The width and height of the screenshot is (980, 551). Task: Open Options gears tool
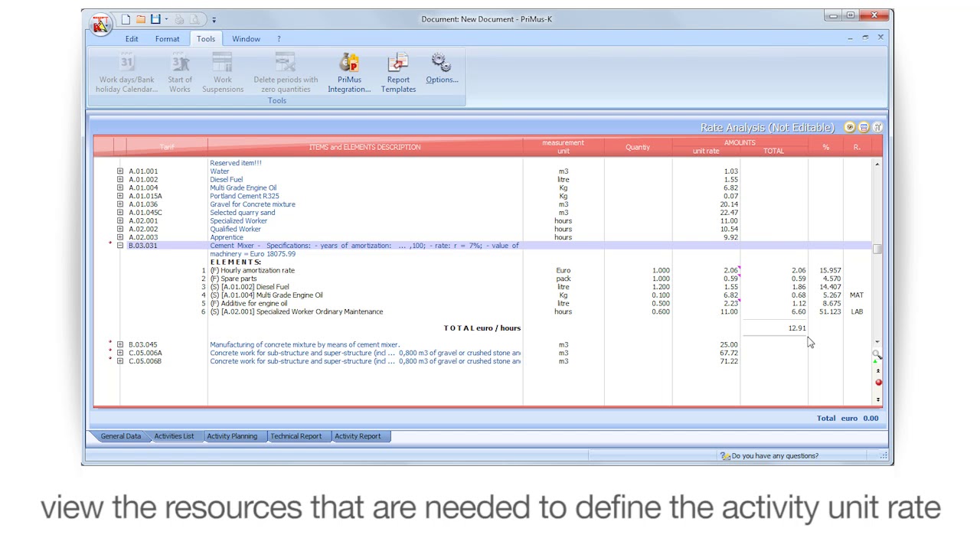[442, 69]
